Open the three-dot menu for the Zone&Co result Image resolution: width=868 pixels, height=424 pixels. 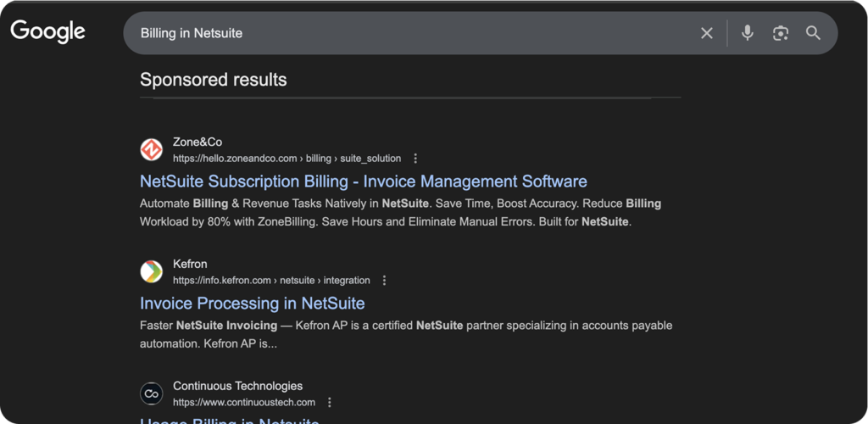[415, 159]
